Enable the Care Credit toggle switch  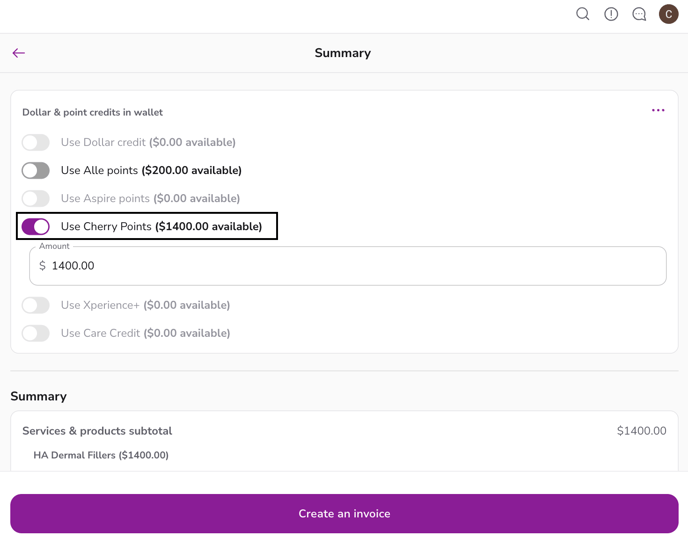click(36, 334)
